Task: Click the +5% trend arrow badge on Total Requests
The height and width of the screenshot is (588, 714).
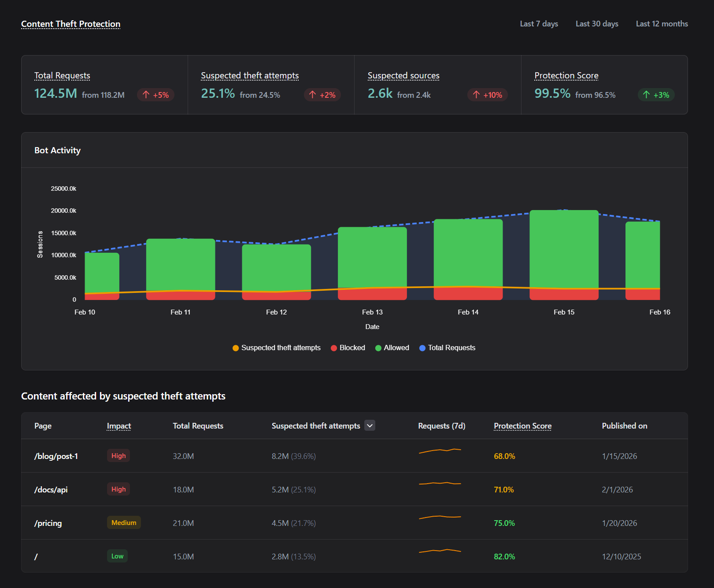Action: (x=155, y=95)
